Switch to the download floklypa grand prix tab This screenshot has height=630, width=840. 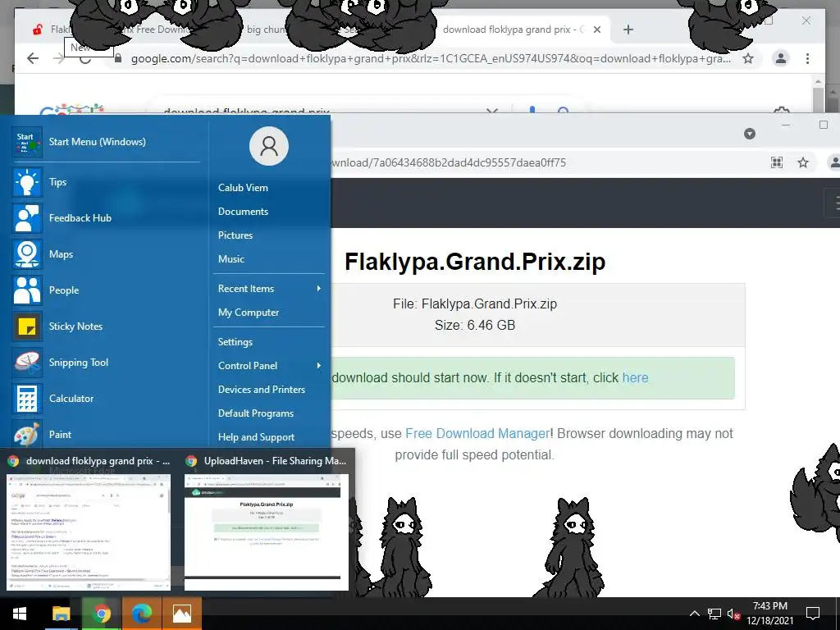pos(514,30)
